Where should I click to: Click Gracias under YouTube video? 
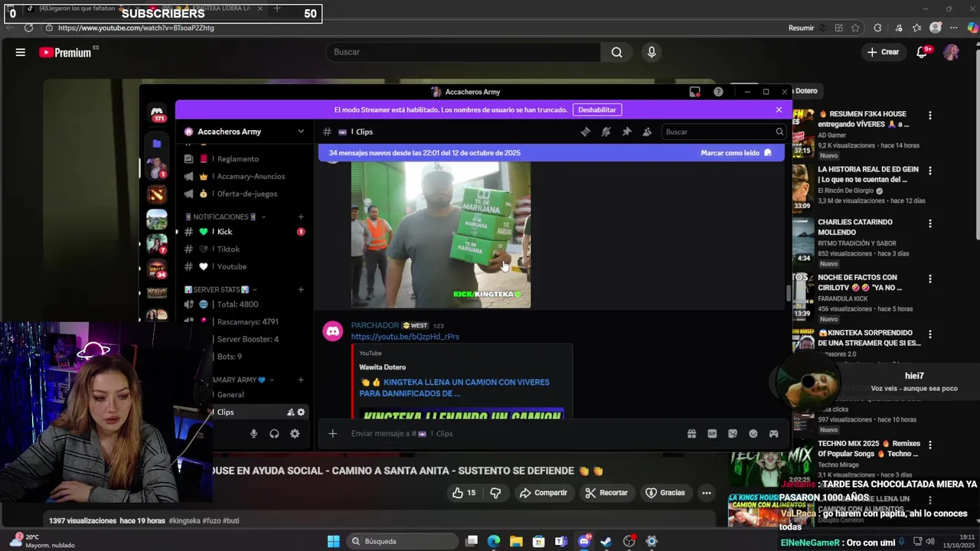665,493
